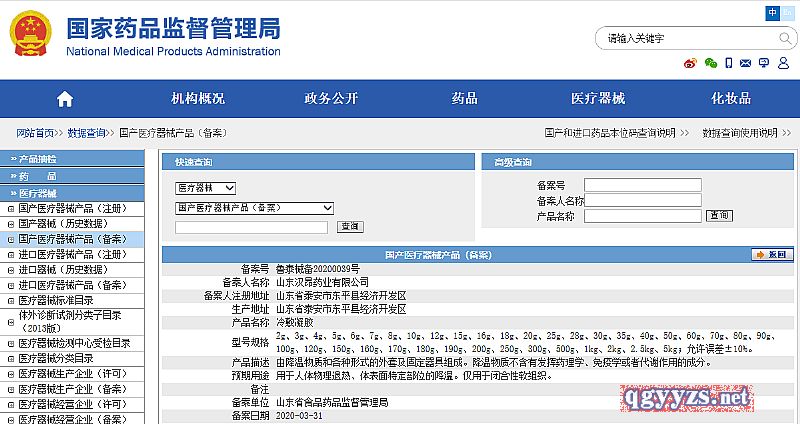Screen dimensions: 800x424
Task: Expand the 药品 sidebar section
Action: [x=39, y=176]
